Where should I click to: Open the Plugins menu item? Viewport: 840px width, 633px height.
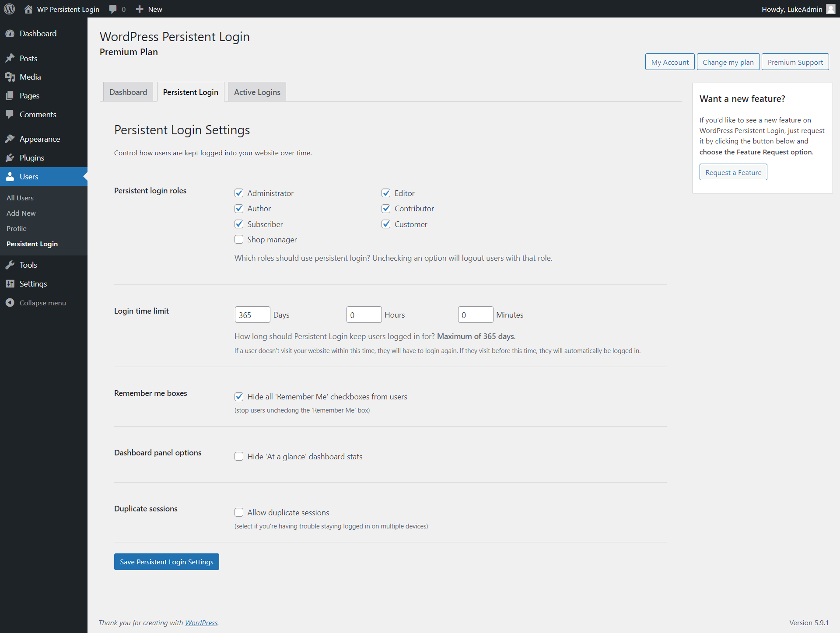click(32, 158)
